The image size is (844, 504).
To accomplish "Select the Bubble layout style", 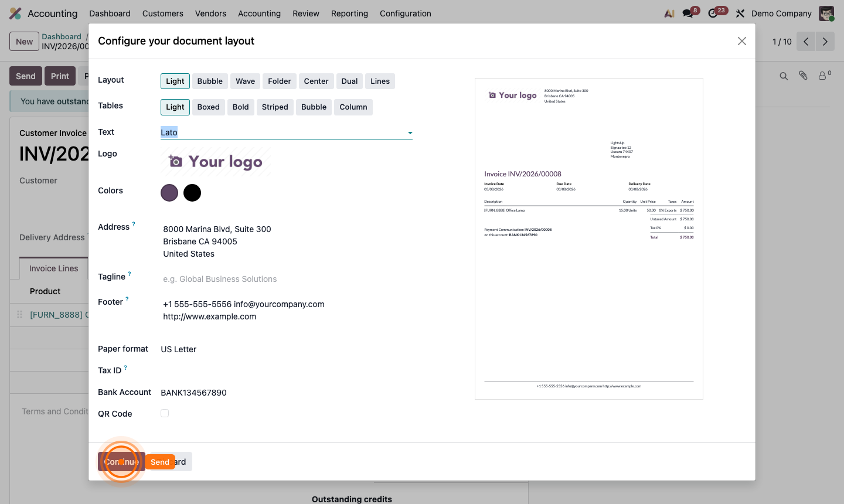I will coord(209,81).
